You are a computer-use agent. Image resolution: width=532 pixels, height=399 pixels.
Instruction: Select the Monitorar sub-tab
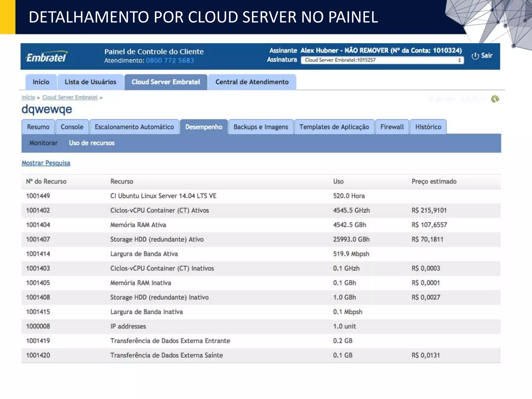43,143
